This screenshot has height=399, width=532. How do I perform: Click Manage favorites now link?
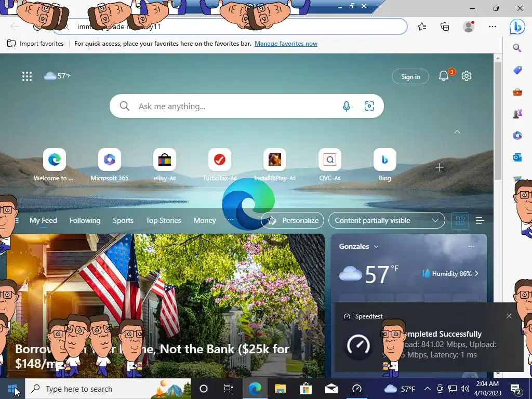pos(286,44)
